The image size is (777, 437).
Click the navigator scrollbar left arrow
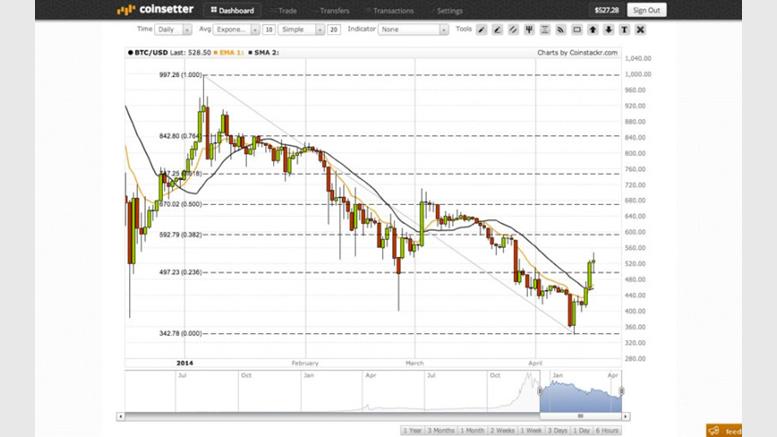click(120, 417)
